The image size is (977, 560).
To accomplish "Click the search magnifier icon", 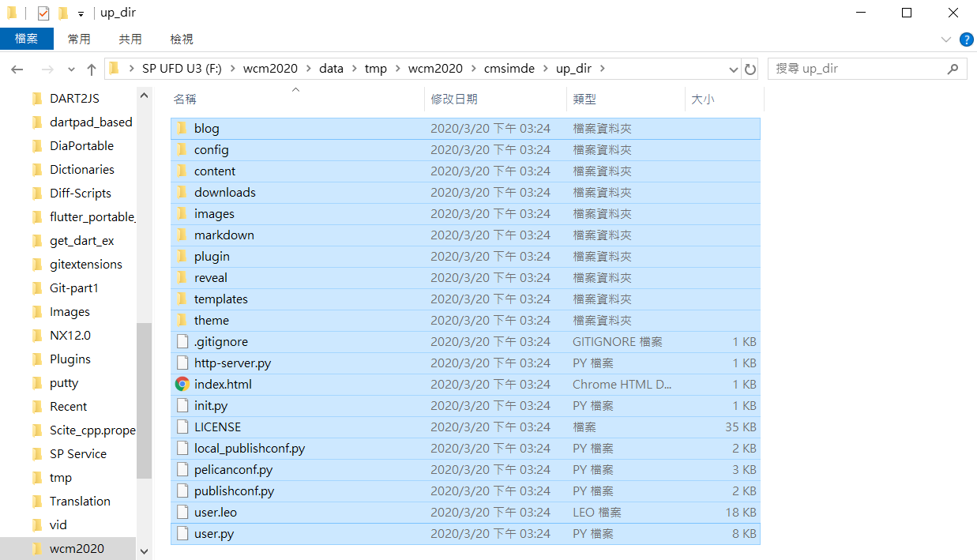I will [x=953, y=69].
